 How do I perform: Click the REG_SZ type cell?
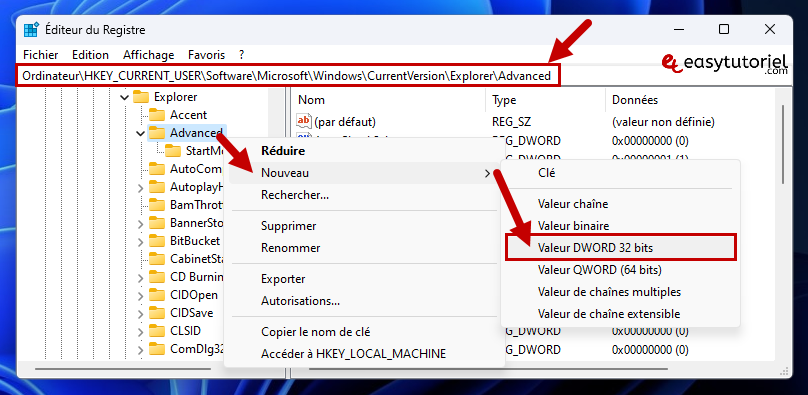tap(511, 122)
